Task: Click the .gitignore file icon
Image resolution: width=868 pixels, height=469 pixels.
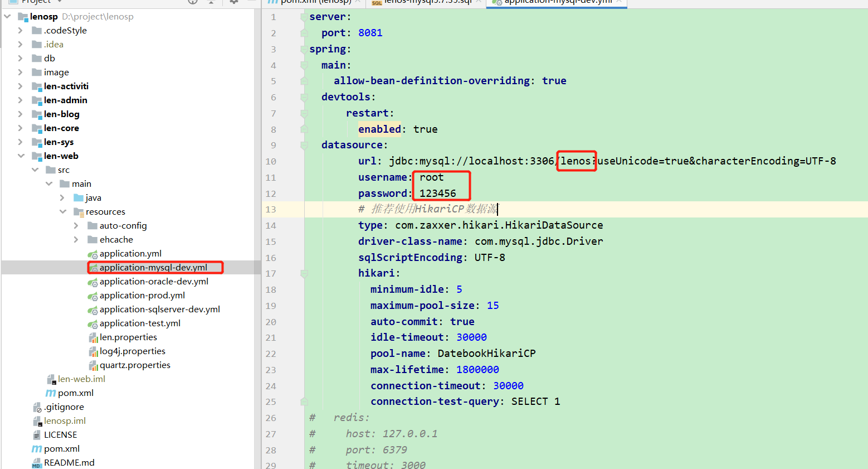Action: 37,408
